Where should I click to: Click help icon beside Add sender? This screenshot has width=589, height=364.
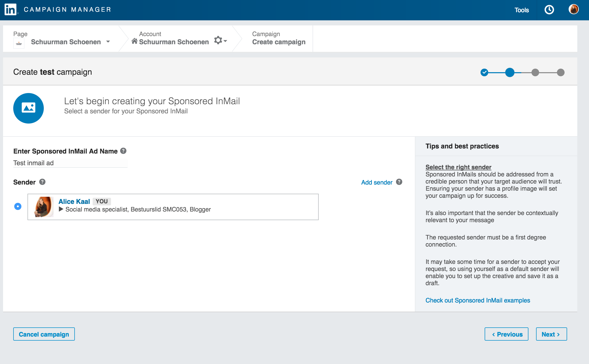pos(399,182)
